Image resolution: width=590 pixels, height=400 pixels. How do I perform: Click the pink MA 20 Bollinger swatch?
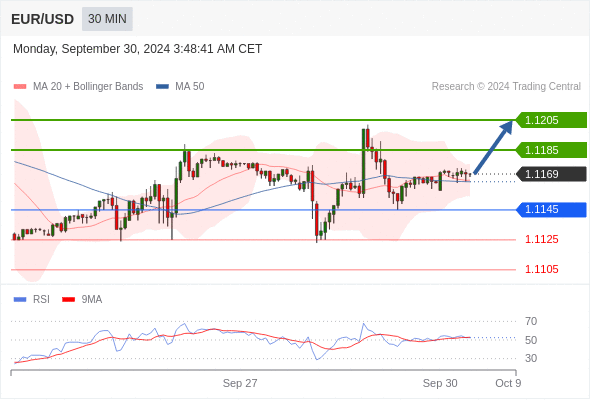[20, 87]
